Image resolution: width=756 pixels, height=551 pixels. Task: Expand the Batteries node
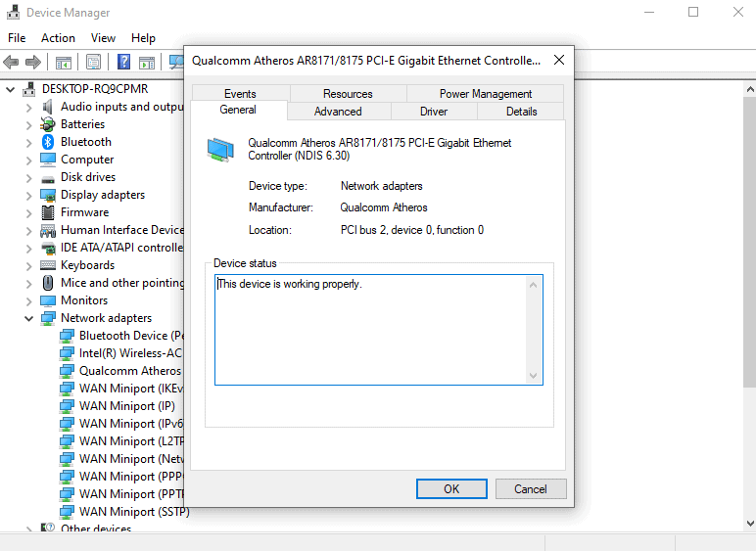click(x=29, y=124)
